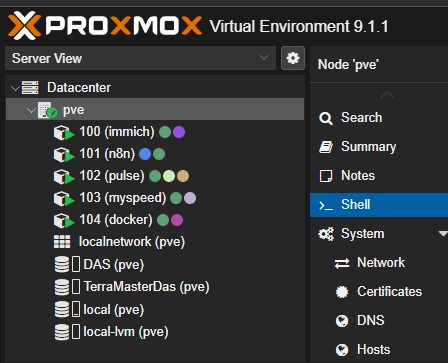Click the Proxmox logo
Screen dimensions: 448x363
point(105,25)
